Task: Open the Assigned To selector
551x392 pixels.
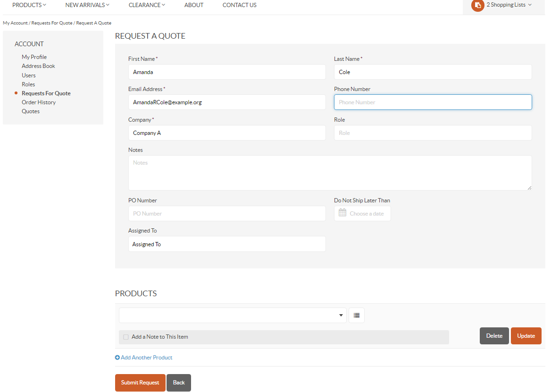Action: click(x=227, y=244)
